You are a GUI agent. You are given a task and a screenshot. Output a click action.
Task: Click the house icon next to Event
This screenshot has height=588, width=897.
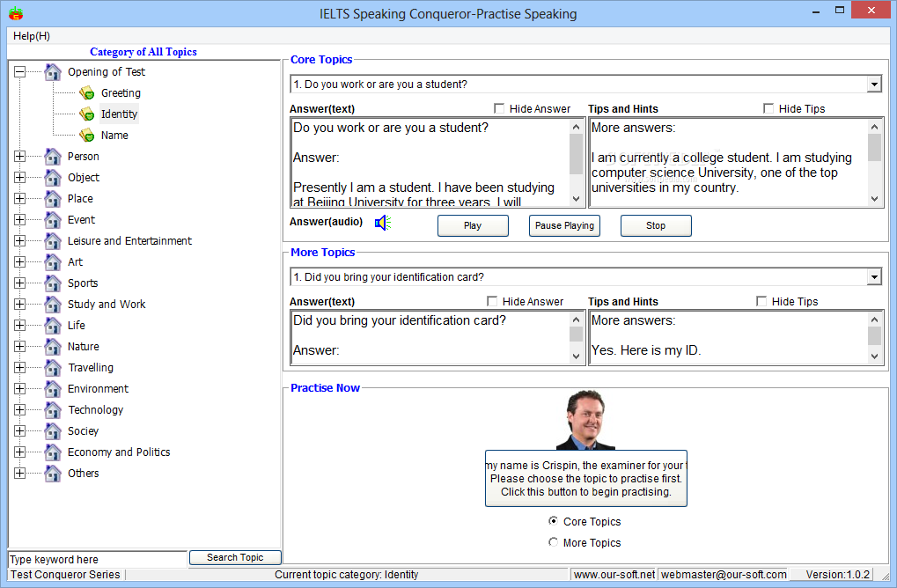tap(53, 220)
